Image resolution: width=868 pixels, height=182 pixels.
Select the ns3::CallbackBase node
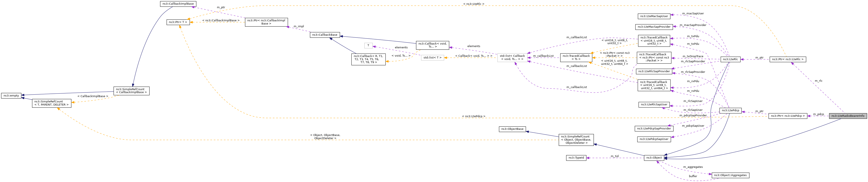324,35
